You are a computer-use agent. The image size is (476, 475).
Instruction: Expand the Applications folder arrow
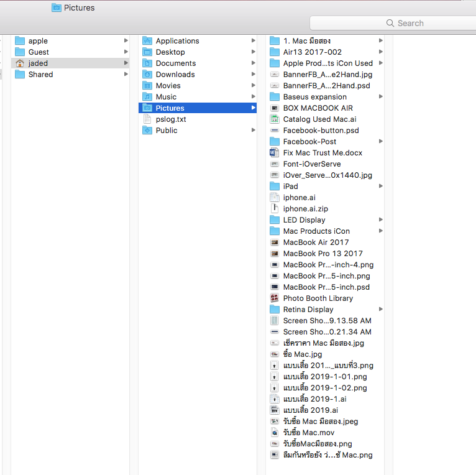(253, 40)
